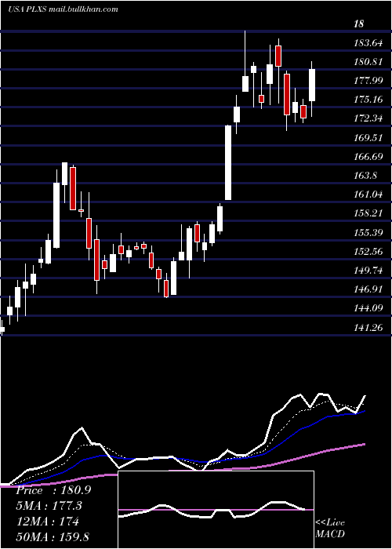This screenshot has height=549, width=392.
Task: Click the '12MA : 174' readout
Action: 48,522
